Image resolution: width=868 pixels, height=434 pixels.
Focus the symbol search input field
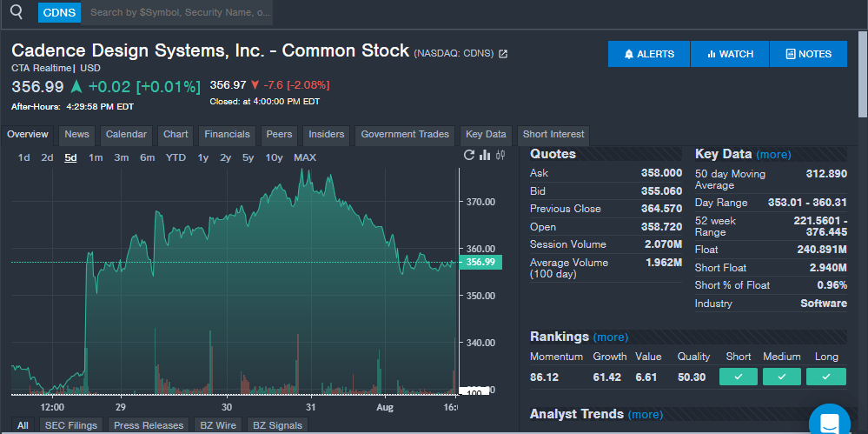click(x=177, y=12)
